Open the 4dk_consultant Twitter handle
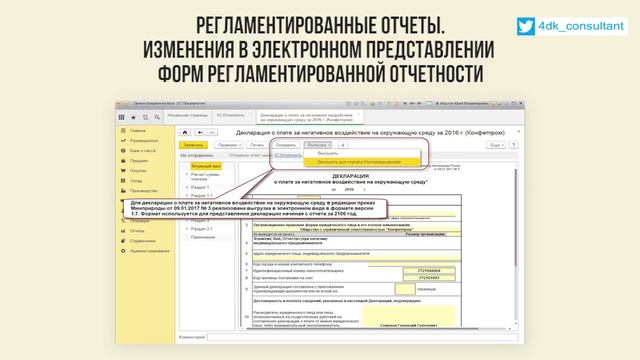 pos(581,26)
